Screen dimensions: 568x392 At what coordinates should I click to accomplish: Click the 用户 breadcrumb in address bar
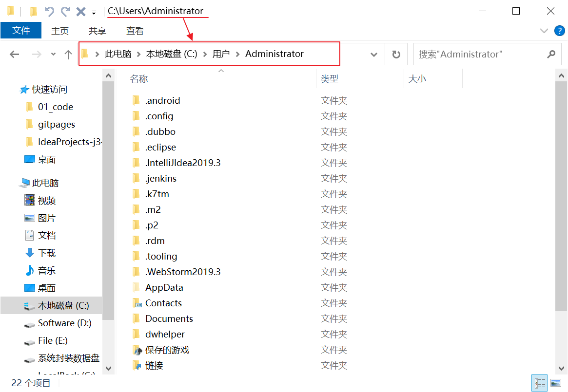[221, 54]
